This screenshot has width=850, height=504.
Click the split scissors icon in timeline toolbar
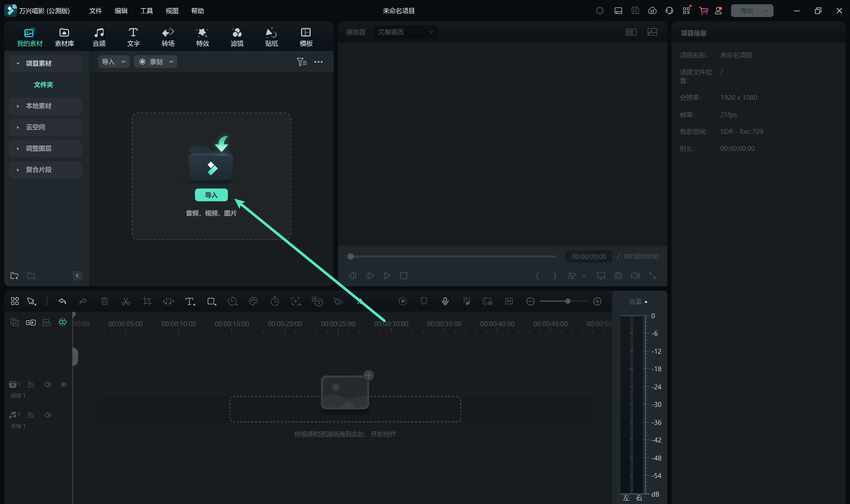[x=126, y=301]
